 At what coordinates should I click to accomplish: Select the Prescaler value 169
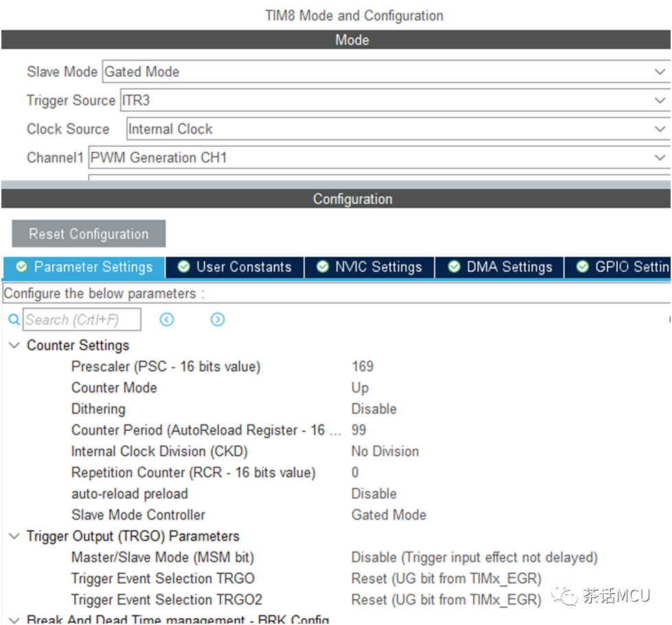[362, 366]
